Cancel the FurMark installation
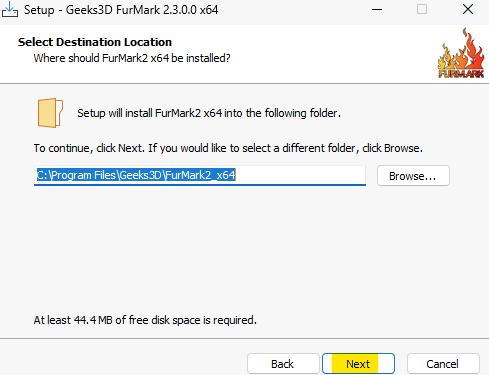Viewport: 489px width, 375px height. tap(443, 364)
